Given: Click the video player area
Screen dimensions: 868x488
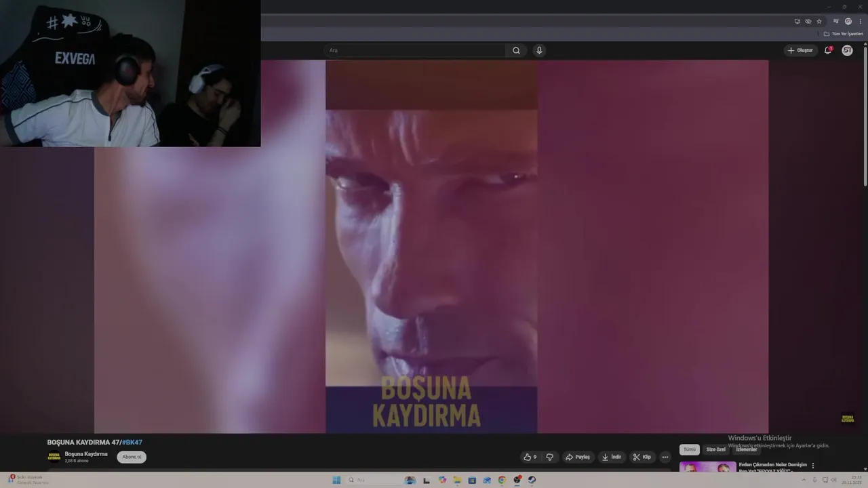Looking at the screenshot, I should (431, 246).
